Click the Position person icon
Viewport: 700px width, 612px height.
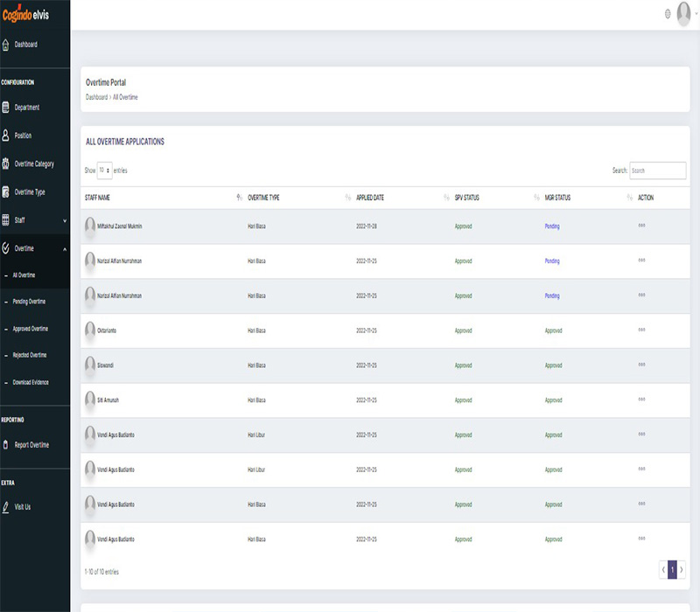pos(6,136)
